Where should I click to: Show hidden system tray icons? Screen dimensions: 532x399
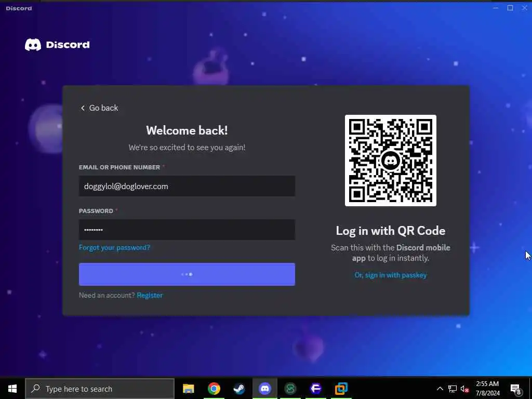[440, 389]
